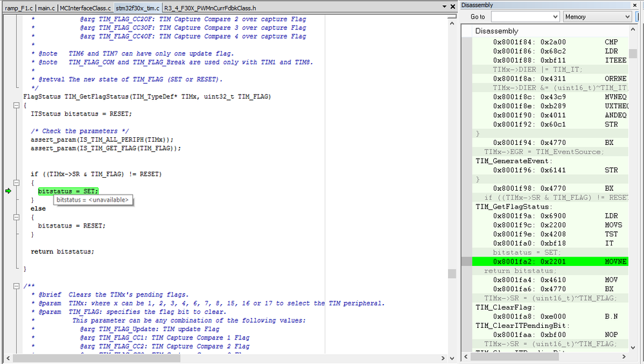Select the R3_4_F30X_PWMnCurrFdbkClass.h tab

click(210, 8)
